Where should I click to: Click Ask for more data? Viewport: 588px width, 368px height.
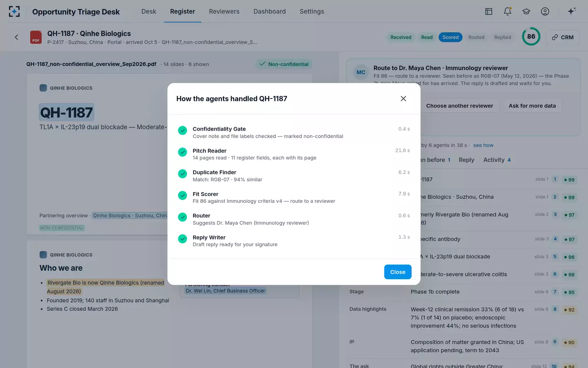click(x=532, y=106)
